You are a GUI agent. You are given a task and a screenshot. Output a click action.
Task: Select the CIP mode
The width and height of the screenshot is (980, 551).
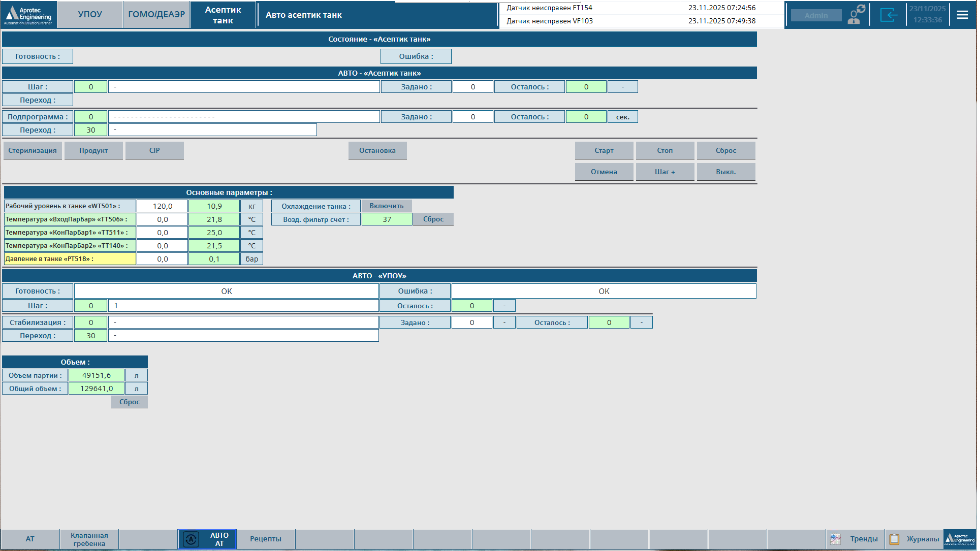pos(154,151)
